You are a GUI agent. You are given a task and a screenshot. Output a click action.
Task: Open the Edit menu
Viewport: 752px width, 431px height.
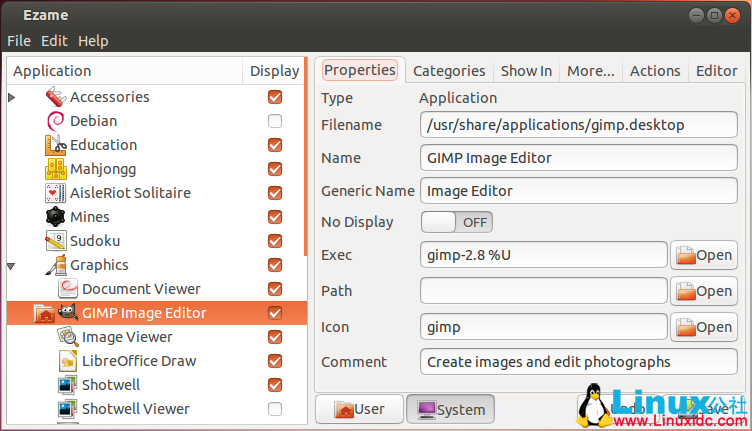point(53,41)
